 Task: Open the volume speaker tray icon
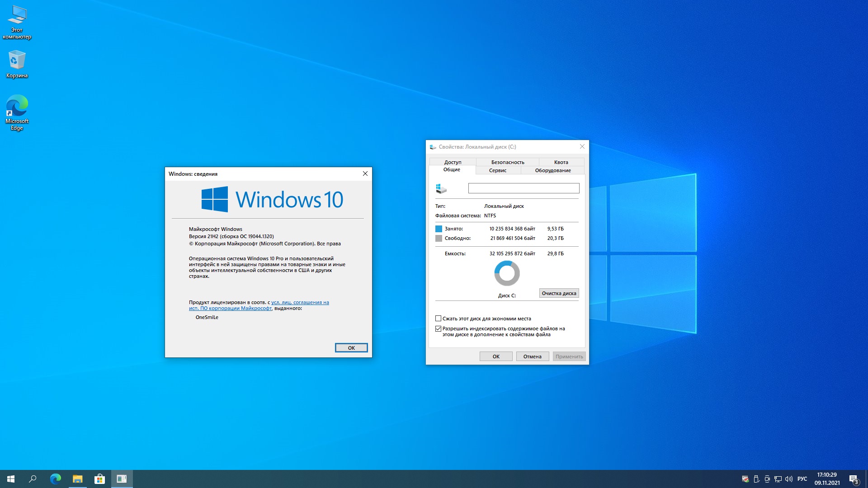click(x=789, y=479)
